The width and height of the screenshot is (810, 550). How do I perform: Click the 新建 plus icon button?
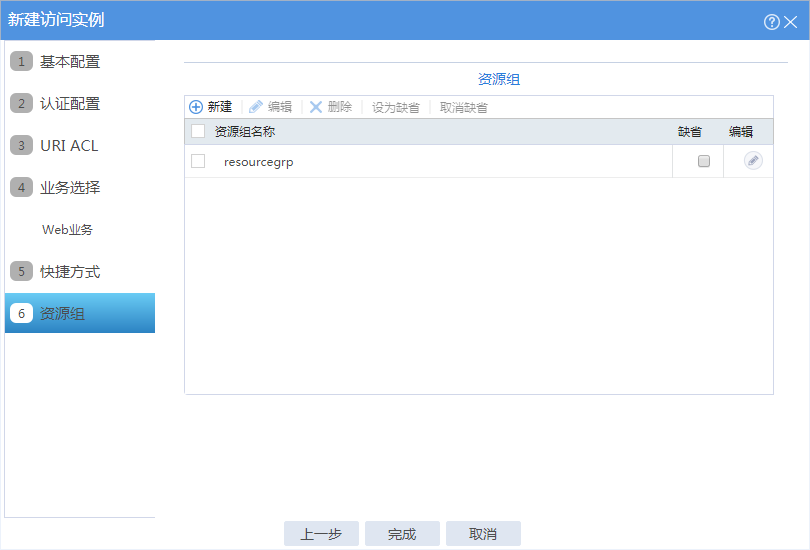click(x=211, y=107)
